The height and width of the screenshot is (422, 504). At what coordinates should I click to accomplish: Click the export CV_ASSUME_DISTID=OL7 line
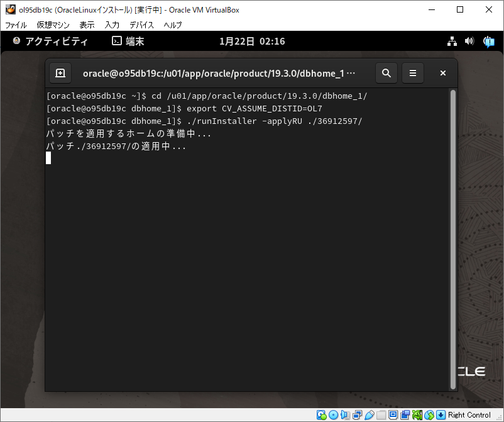coord(184,108)
